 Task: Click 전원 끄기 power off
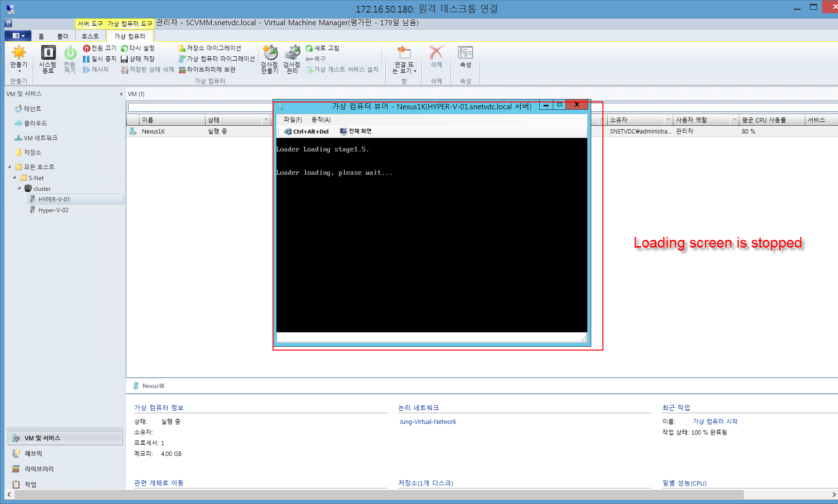click(x=100, y=48)
